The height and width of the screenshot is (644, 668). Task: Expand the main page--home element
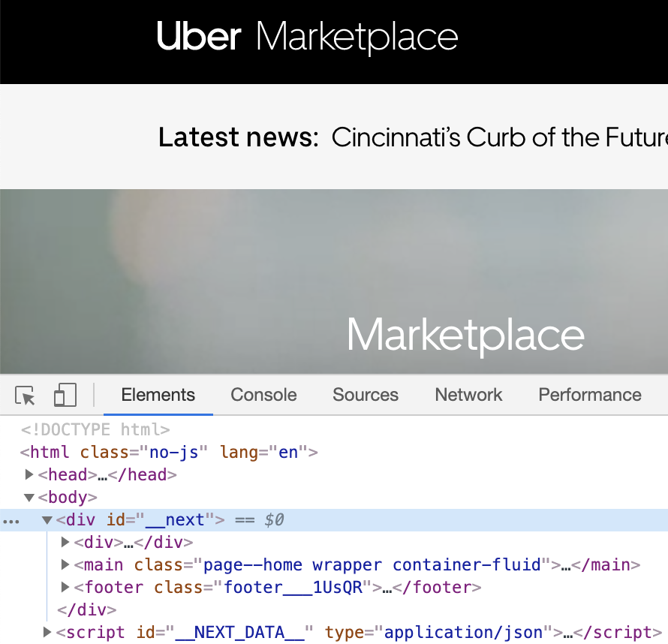(x=65, y=564)
